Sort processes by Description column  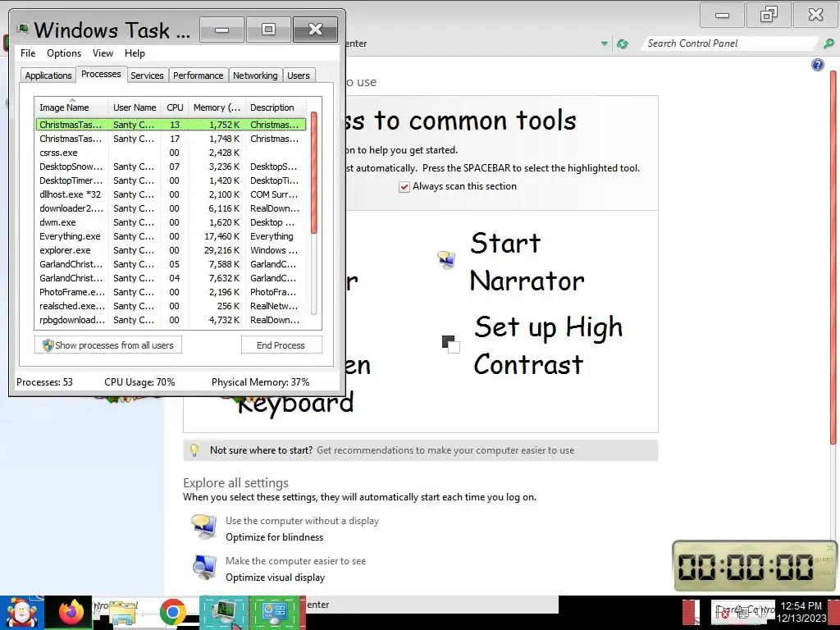point(276,107)
